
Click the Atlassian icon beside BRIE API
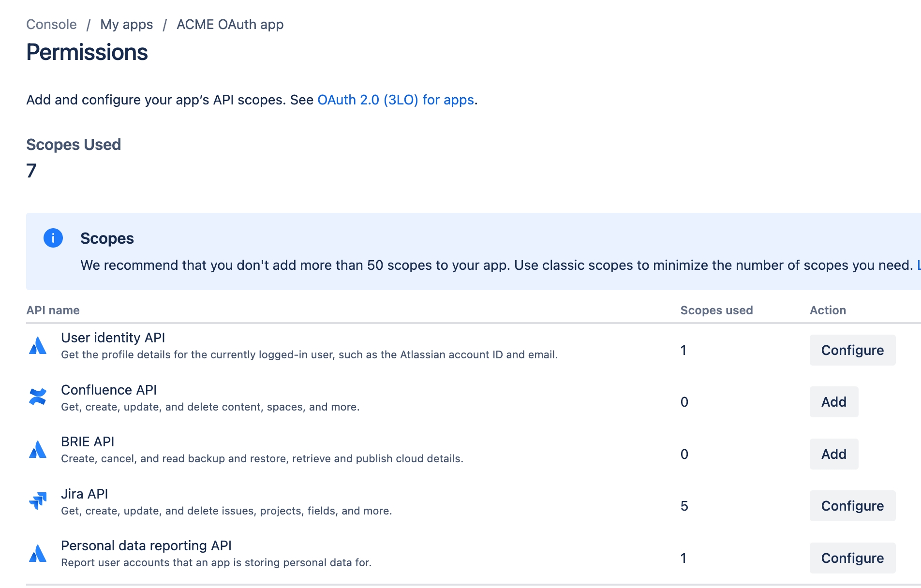click(x=38, y=450)
